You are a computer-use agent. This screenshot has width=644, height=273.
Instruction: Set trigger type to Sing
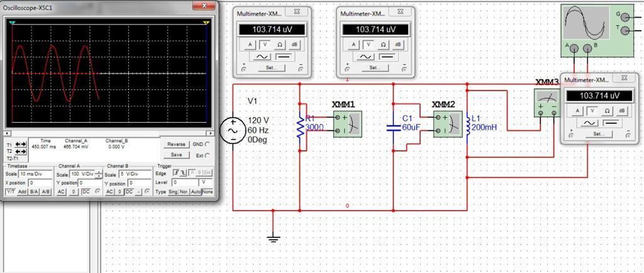tap(173, 192)
